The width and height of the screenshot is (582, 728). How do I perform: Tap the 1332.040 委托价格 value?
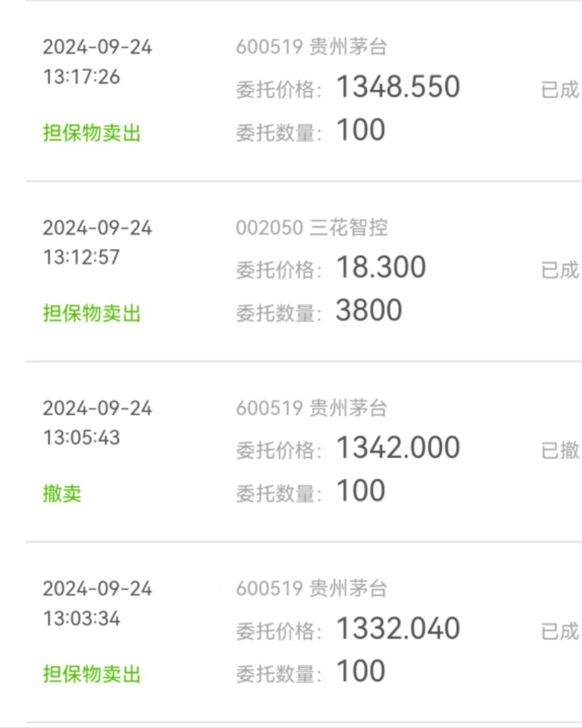398,629
